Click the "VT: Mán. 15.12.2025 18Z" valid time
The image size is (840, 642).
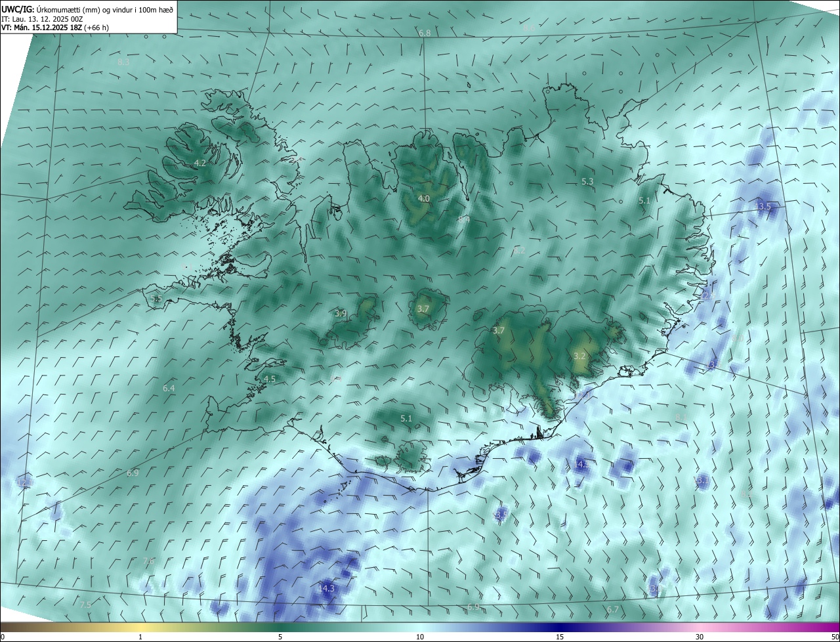pyautogui.click(x=41, y=28)
